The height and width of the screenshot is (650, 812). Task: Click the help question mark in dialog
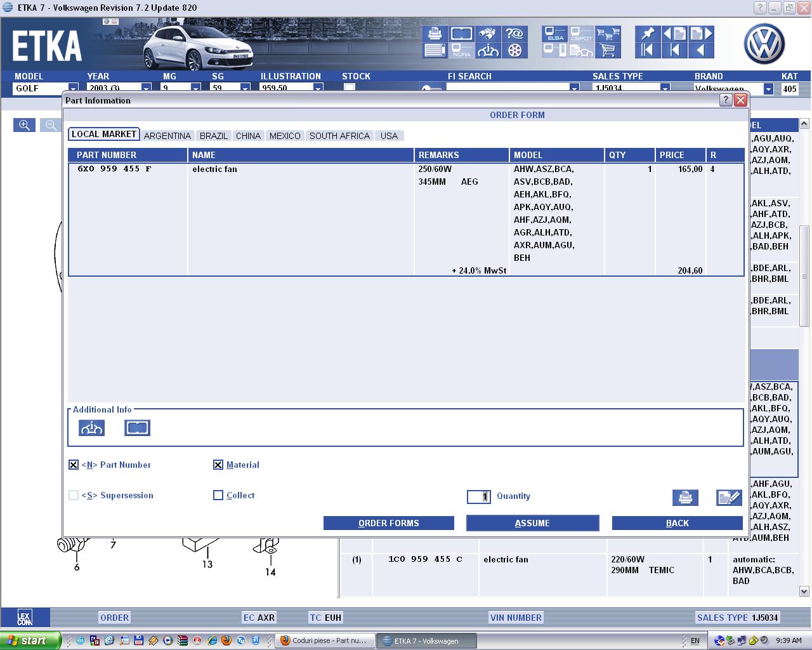point(726,100)
